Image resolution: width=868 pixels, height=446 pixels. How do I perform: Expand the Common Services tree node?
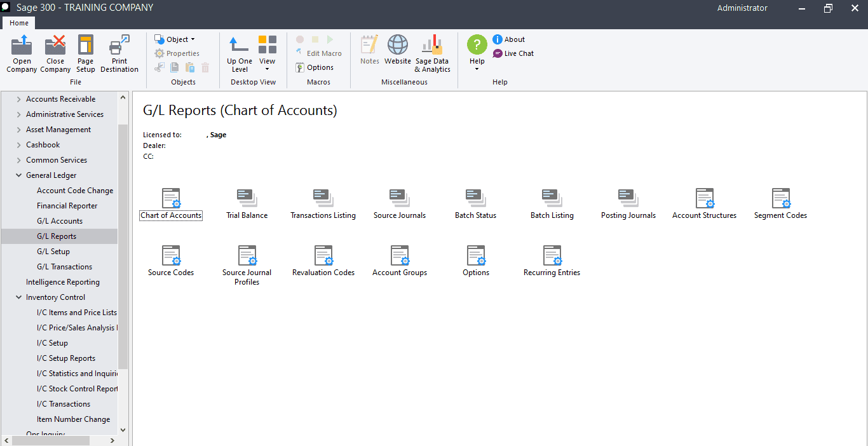point(19,160)
